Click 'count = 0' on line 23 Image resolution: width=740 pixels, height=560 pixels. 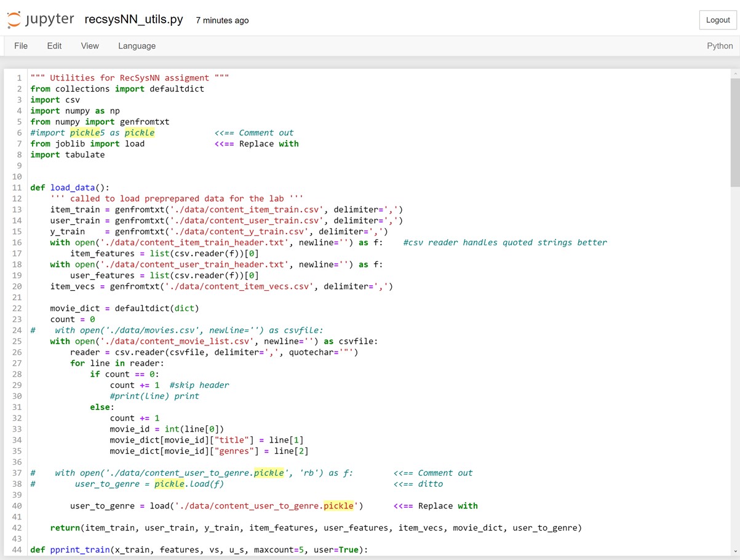pos(73,319)
